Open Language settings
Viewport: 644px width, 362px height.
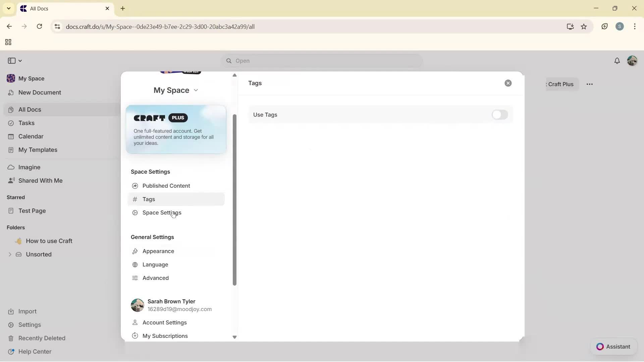[x=155, y=264]
